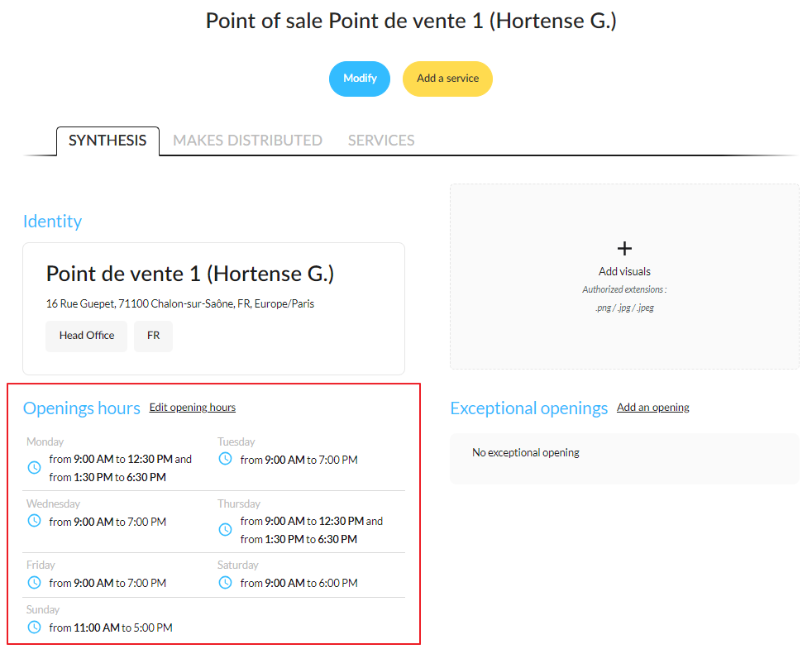Open the Services tab
The image size is (812, 649).
[x=381, y=141]
